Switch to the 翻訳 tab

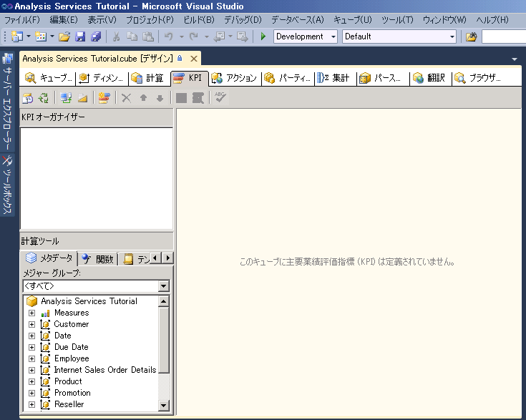tap(429, 78)
